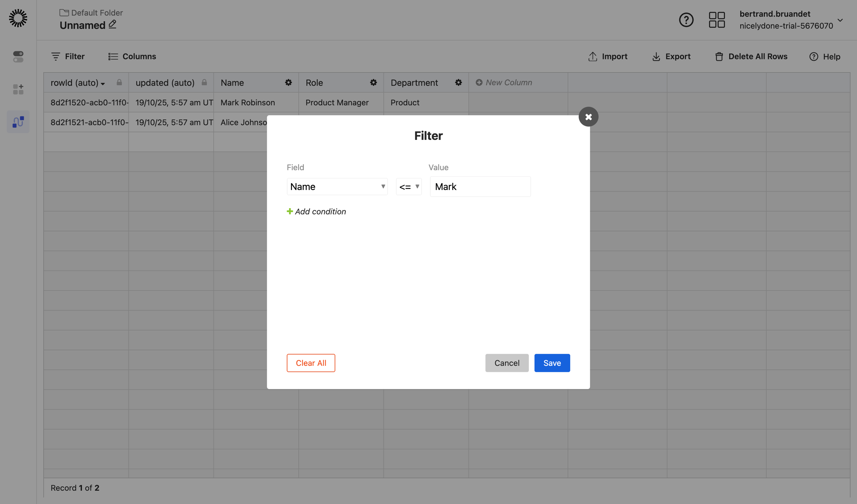The image size is (857, 504).
Task: Open the Name column gear settings
Action: [288, 82]
